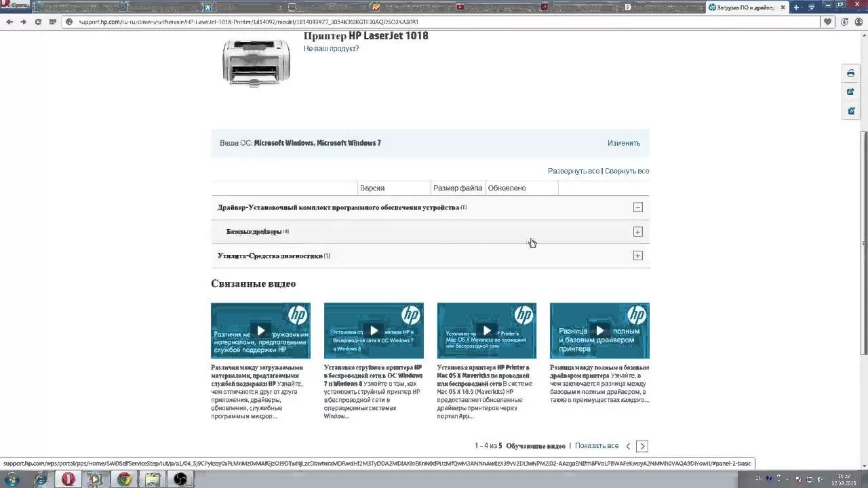Image resolution: width=868 pixels, height=488 pixels.
Task: Collapse the 'Драйвер-Установочный комплект' section
Action: coord(637,207)
